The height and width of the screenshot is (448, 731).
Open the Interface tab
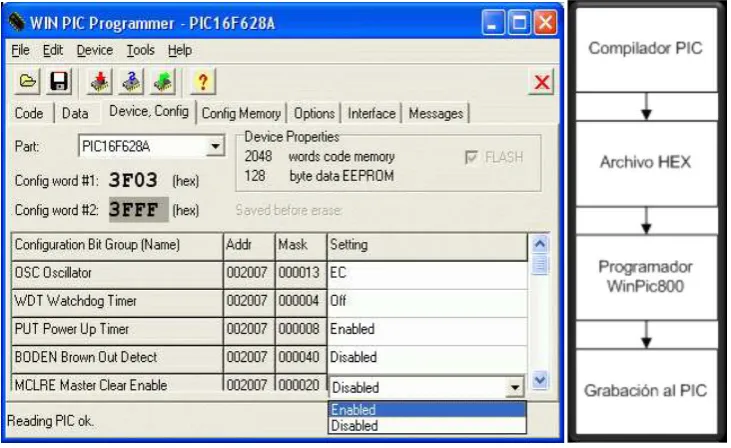[x=372, y=113]
